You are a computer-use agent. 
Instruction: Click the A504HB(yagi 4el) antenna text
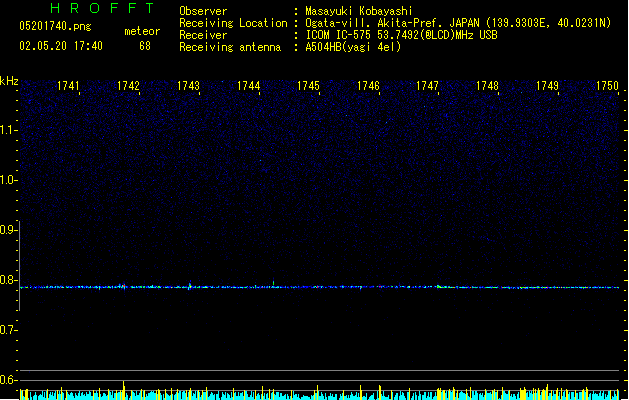(x=353, y=47)
